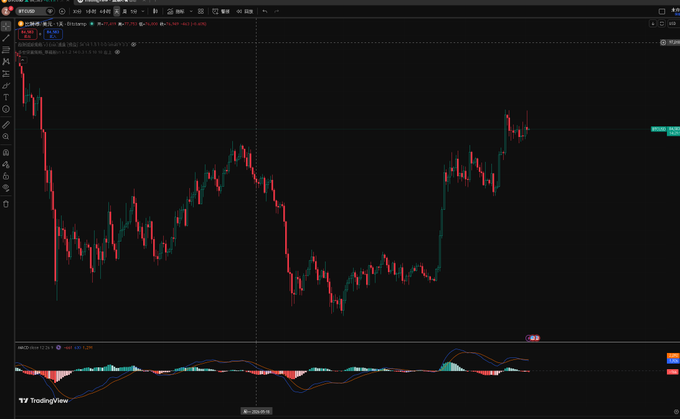The image size is (680, 419).
Task: Open the emoji icons tool
Action: pos(6,109)
